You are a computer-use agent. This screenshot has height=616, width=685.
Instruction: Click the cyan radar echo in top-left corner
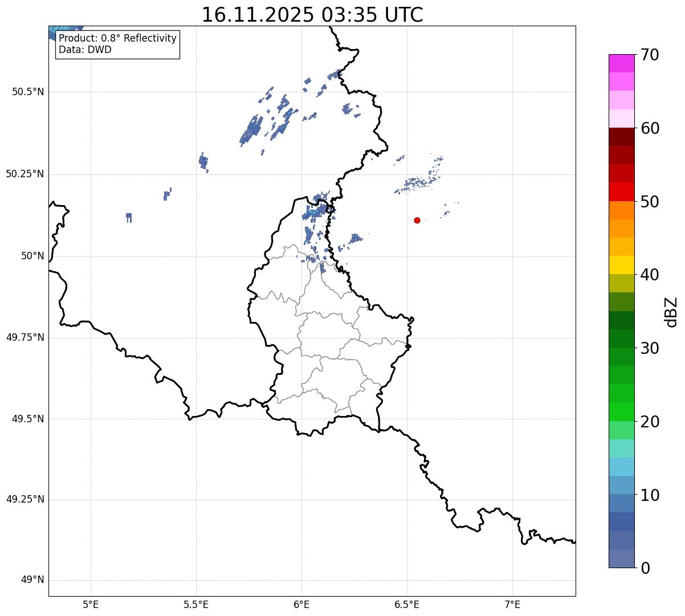click(63, 31)
